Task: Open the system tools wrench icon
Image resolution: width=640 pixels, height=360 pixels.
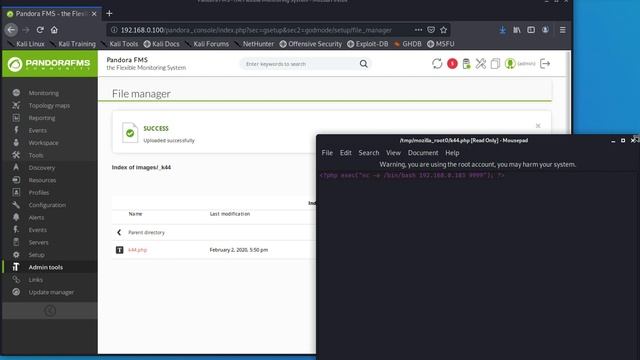Action: click(481, 64)
